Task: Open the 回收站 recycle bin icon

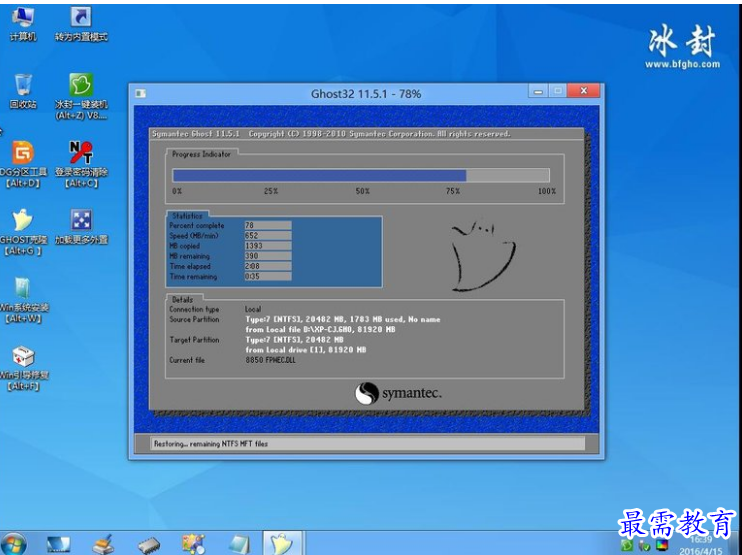Action: (x=23, y=91)
